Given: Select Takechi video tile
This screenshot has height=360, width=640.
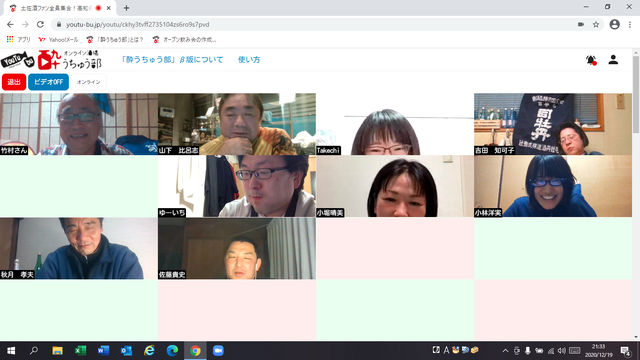Looking at the screenshot, I should pos(395,124).
